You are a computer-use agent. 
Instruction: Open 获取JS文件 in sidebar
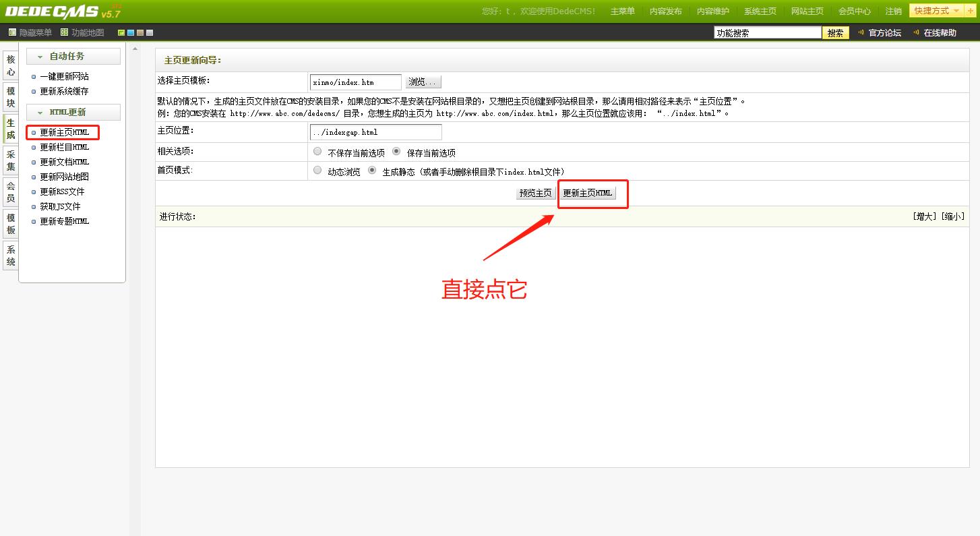[x=60, y=206]
